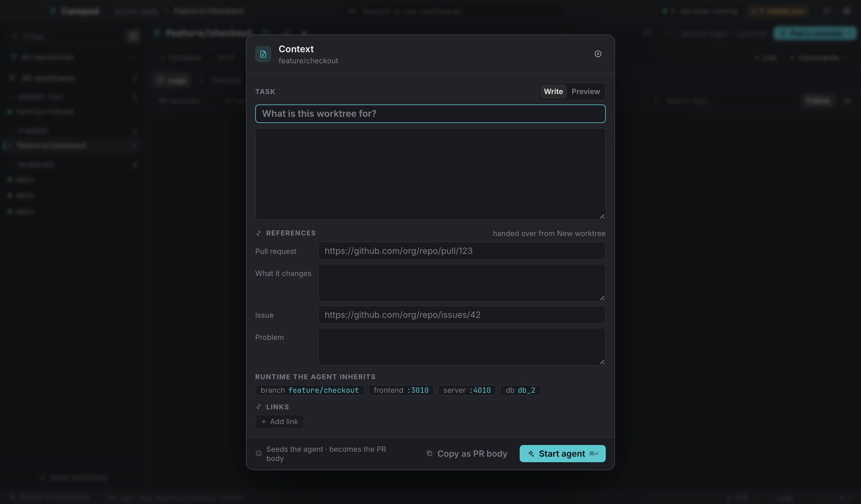Click the Issue URL field
Viewport: 861px width, 504px height.
[462, 315]
